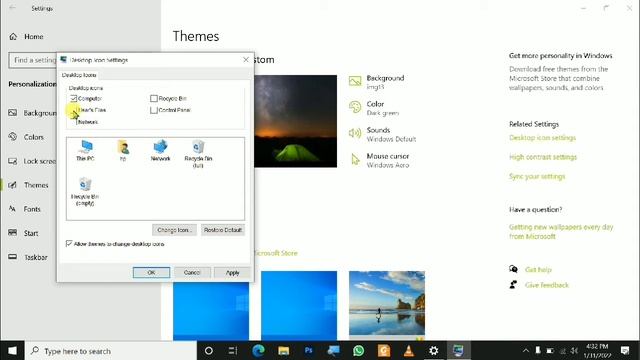Confirm dialog with OK button
The image size is (640, 360).
151,272
